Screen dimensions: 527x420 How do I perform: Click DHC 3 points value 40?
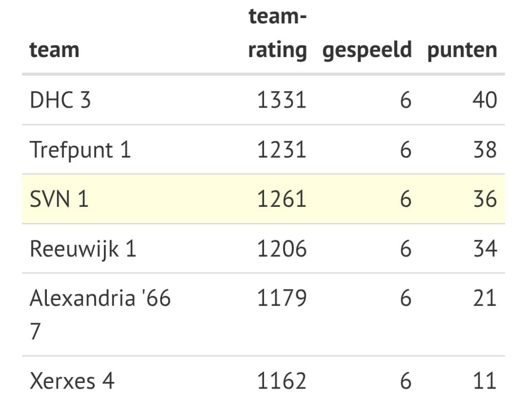484,100
